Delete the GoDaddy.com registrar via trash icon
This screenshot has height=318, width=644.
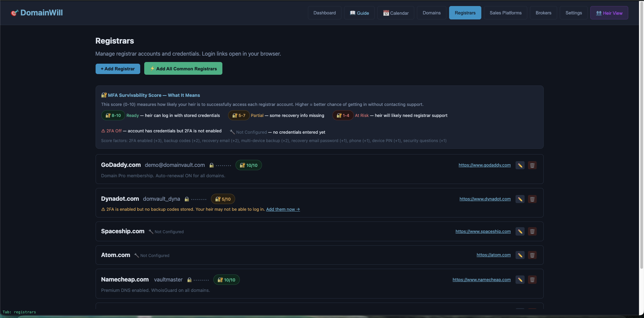(532, 165)
